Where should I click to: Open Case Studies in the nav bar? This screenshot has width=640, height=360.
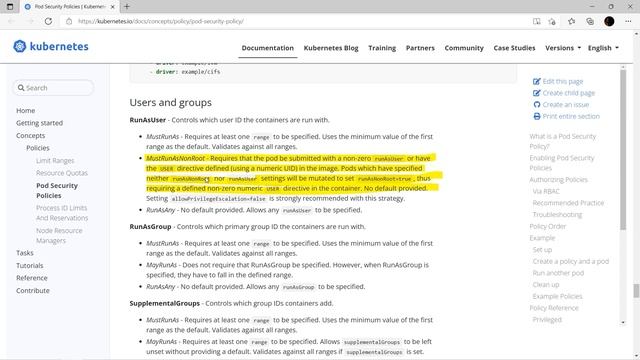(x=514, y=48)
